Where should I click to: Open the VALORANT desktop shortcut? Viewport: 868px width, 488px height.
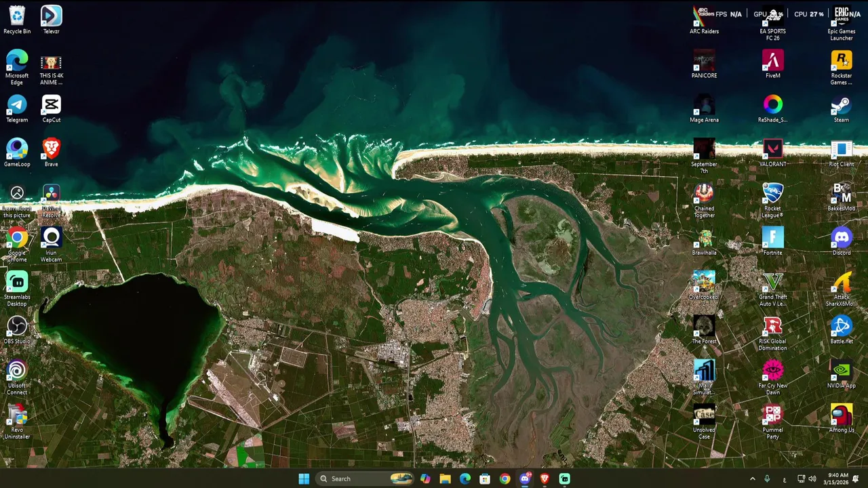[772, 152]
